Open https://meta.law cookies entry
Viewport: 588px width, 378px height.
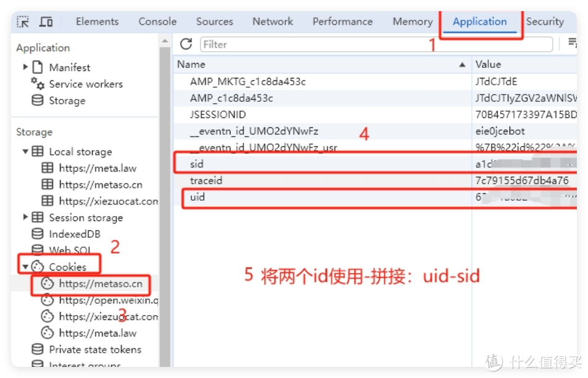98,333
